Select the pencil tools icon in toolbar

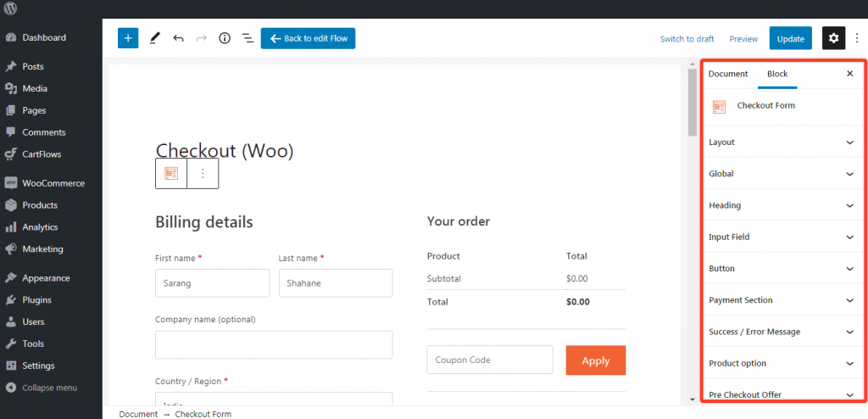click(155, 38)
